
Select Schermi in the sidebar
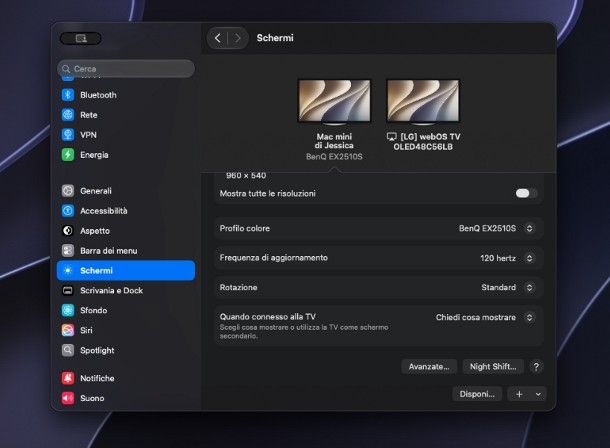coord(126,270)
